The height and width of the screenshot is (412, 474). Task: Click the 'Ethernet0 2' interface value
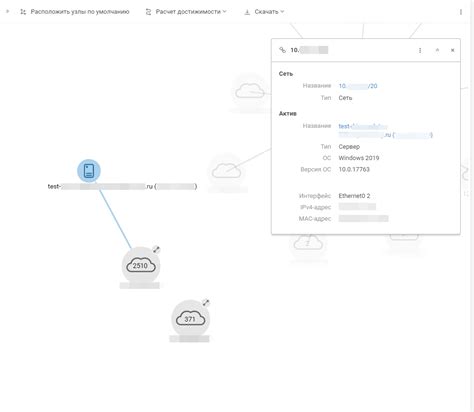[x=354, y=196]
